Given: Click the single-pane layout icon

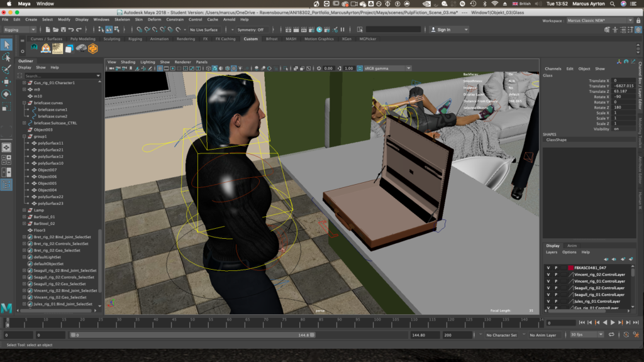Looking at the screenshot, I should (x=6, y=147).
